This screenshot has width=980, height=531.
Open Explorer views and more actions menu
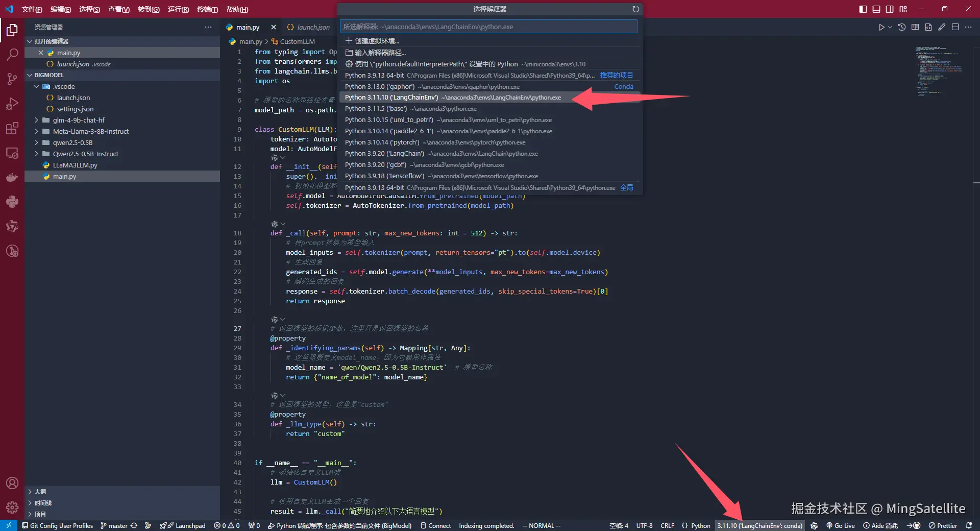point(208,27)
